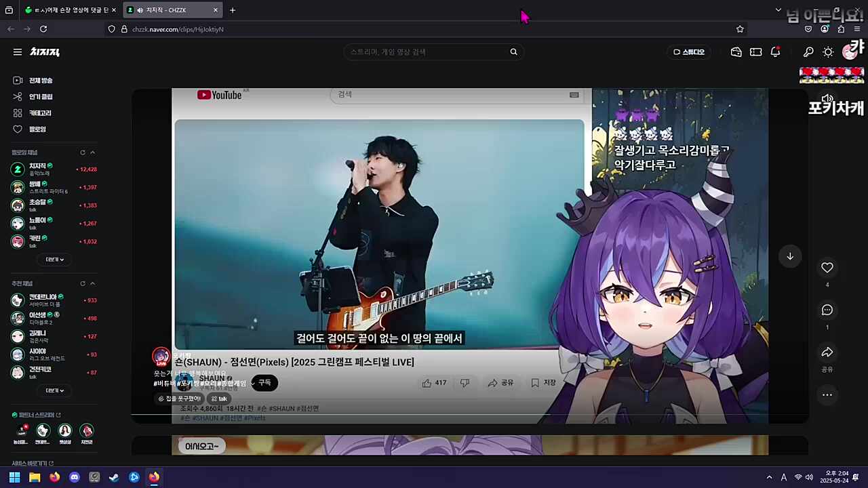Open the notifications bell
The image size is (868, 488).
click(x=775, y=52)
